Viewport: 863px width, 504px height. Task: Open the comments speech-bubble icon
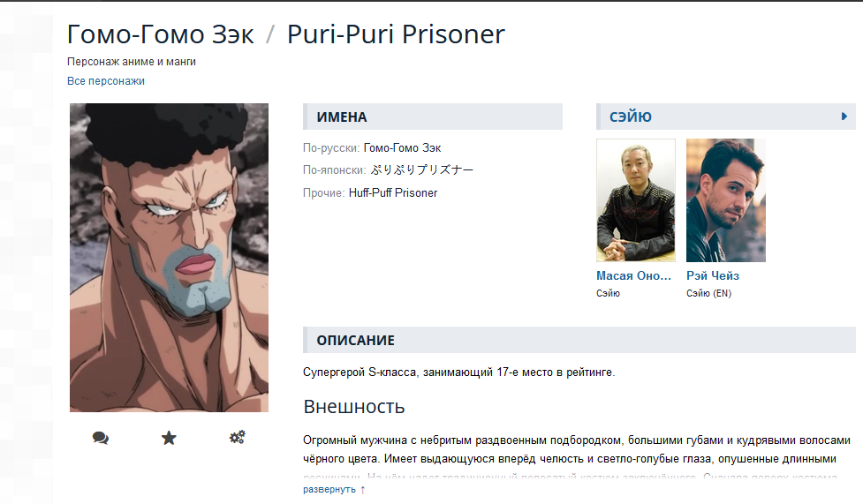point(100,438)
